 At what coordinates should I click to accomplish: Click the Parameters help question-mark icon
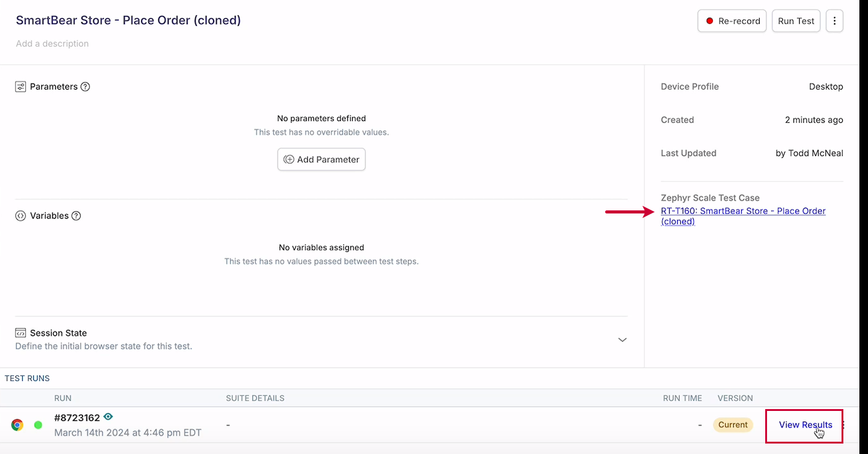86,87
